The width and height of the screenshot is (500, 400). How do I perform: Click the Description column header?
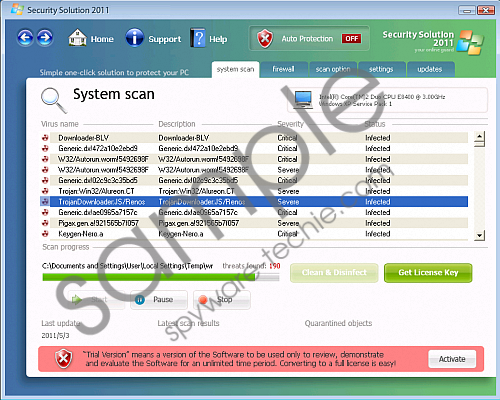pyautogui.click(x=177, y=124)
